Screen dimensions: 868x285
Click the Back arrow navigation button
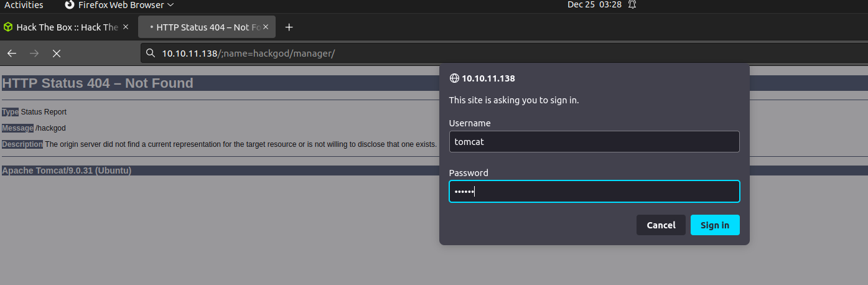12,54
